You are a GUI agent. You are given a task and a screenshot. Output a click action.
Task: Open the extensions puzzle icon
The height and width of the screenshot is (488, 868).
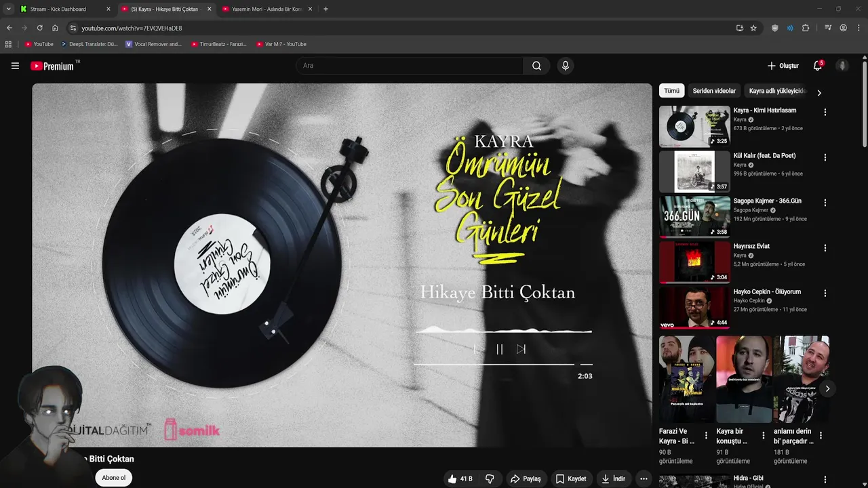tap(806, 28)
